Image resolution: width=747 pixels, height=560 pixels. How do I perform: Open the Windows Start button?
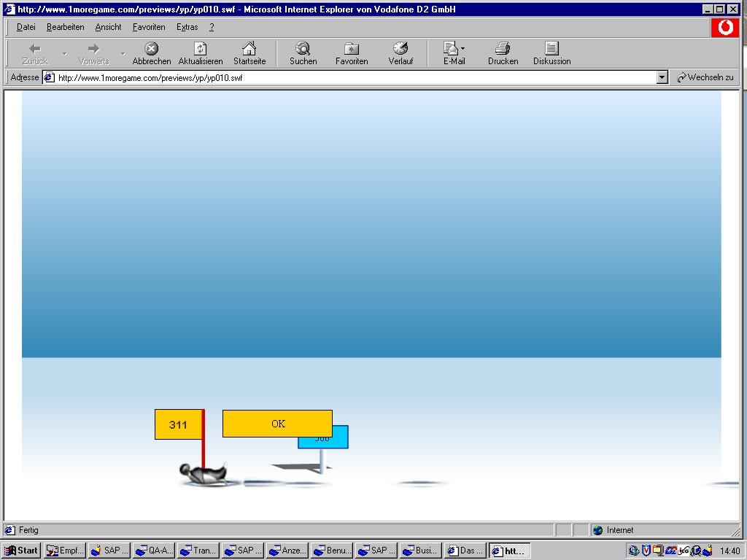tap(21, 551)
